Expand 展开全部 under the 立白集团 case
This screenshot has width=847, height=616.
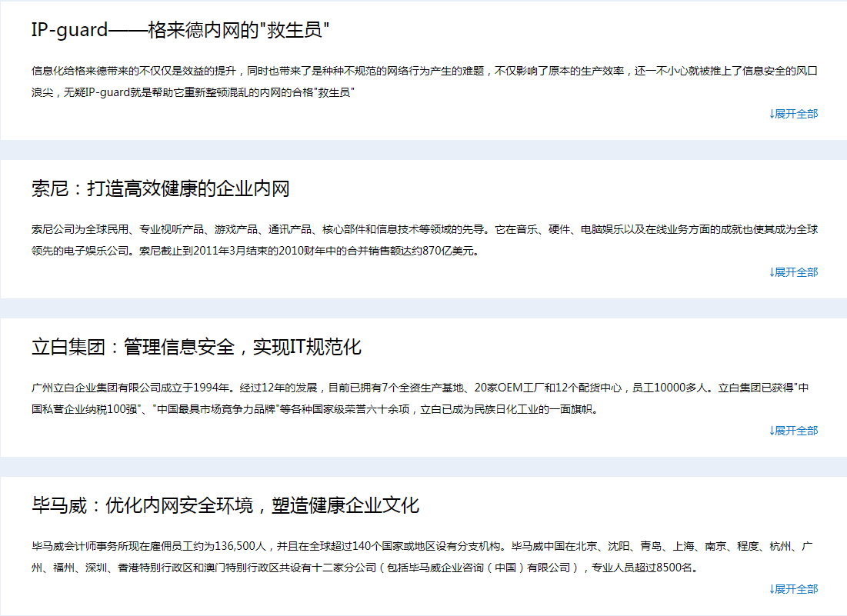click(x=796, y=431)
